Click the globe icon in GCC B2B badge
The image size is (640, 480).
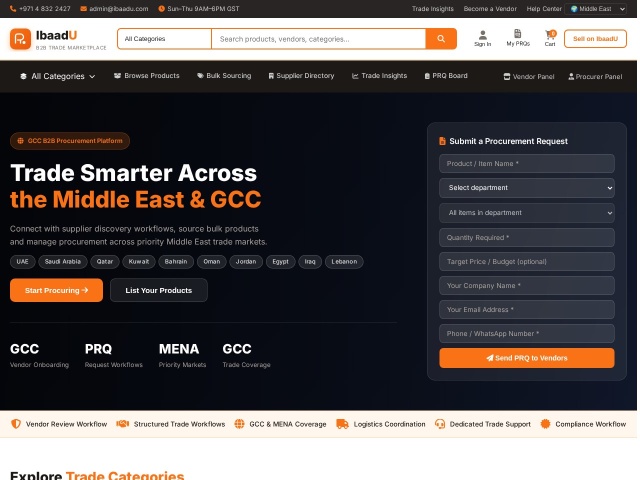[x=20, y=141]
